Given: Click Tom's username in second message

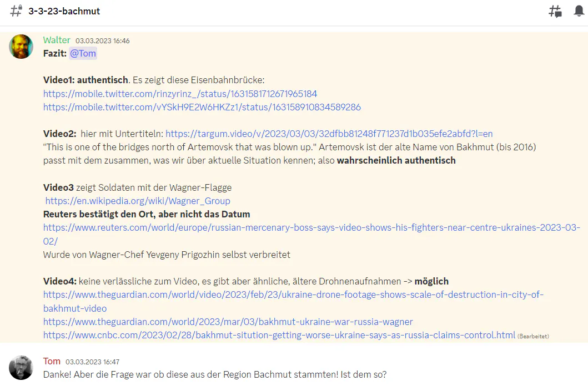Looking at the screenshot, I should (x=52, y=361).
